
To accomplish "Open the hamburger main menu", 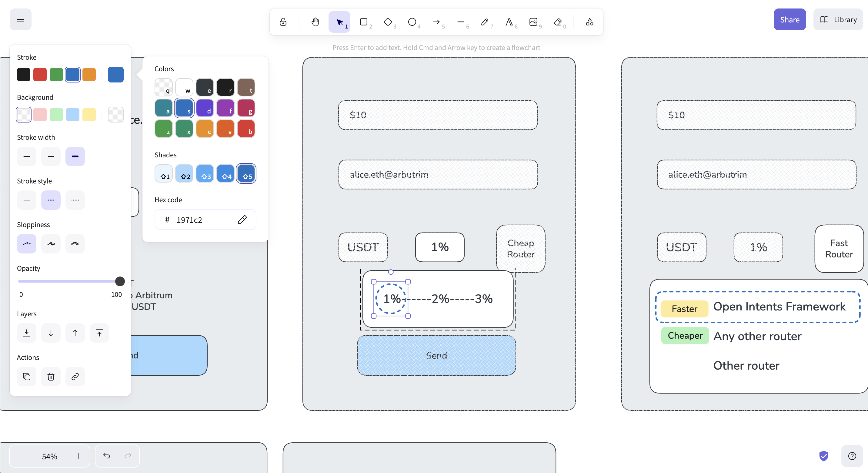I will click(x=21, y=19).
